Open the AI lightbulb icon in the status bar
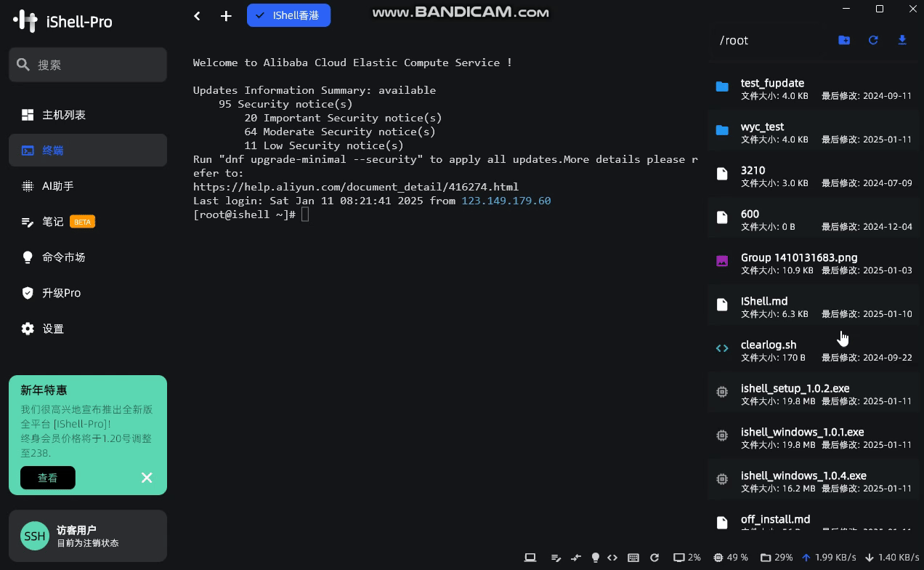This screenshot has width=924, height=570. click(x=596, y=558)
